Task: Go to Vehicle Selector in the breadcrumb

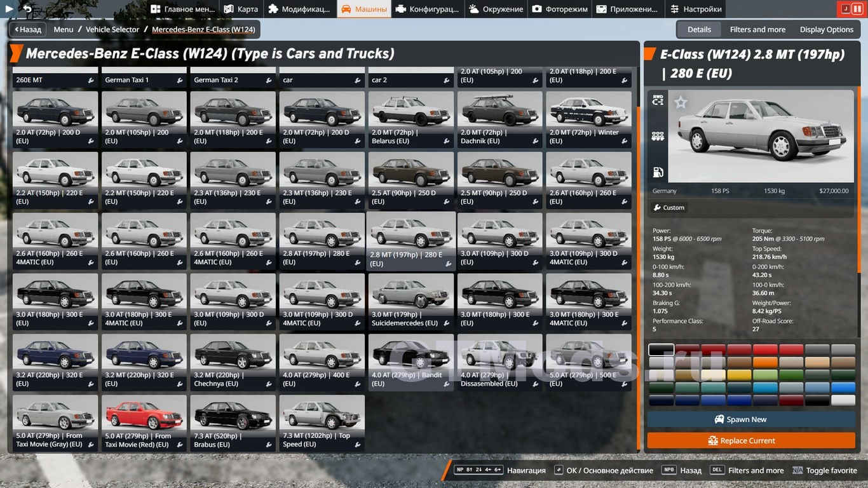Action: (x=112, y=29)
